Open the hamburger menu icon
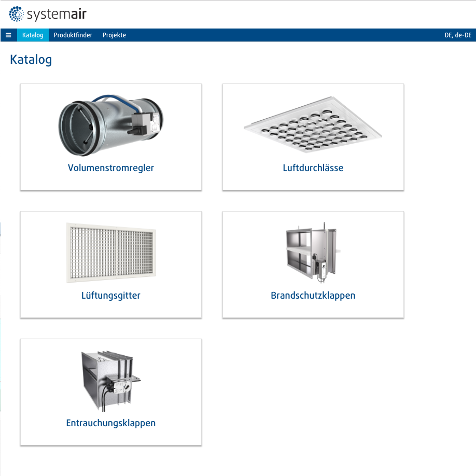The image size is (476, 476). pos(8,35)
